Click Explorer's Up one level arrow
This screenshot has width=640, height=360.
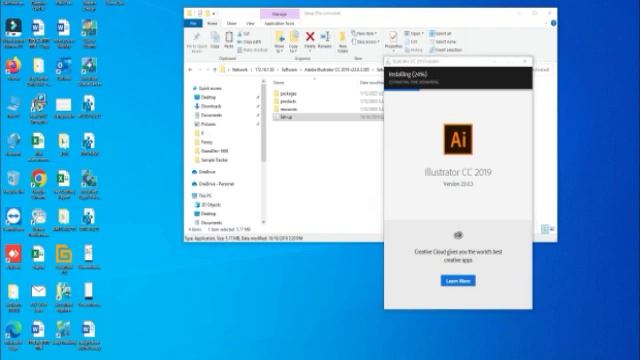[x=215, y=70]
